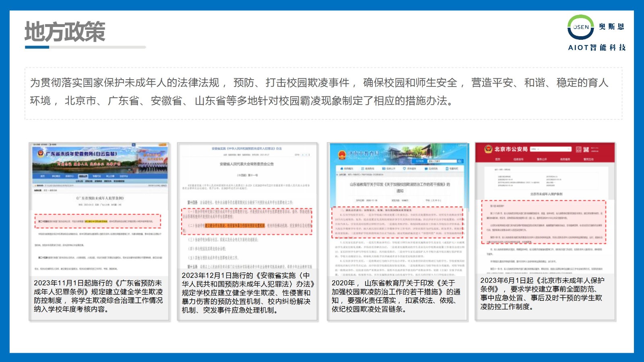Click the search field on Shandong education page

pyautogui.click(x=441, y=161)
